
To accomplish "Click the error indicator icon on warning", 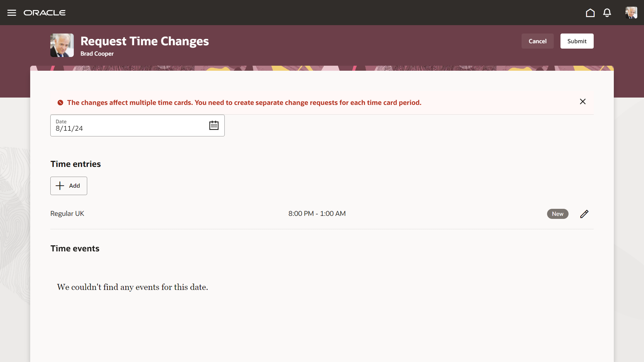I will tap(60, 103).
